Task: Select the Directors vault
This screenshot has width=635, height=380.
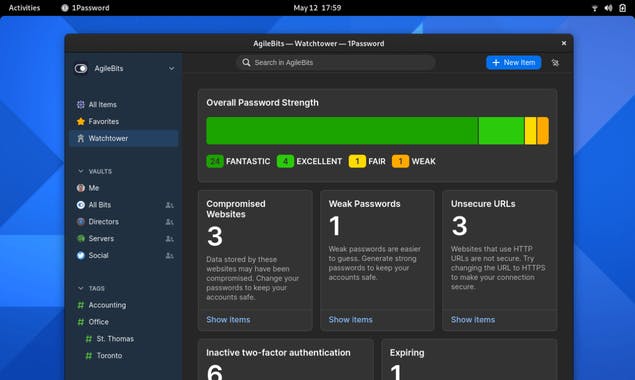Action: pos(124,222)
